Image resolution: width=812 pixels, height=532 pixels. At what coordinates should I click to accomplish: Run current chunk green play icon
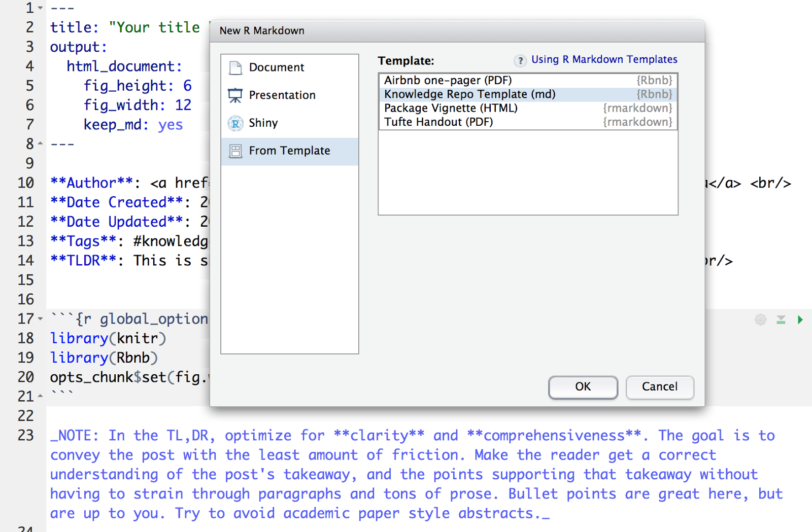(x=800, y=320)
